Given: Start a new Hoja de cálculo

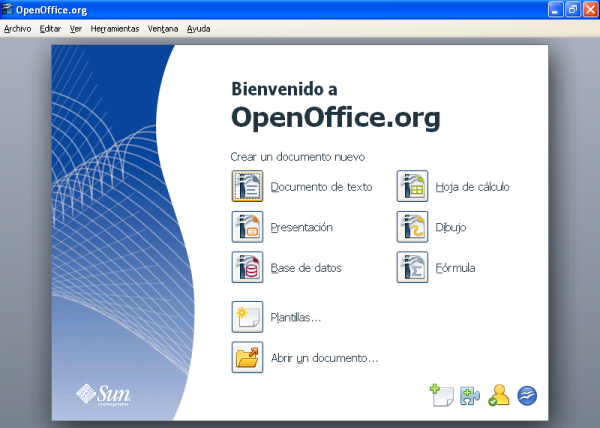Looking at the screenshot, I should click(412, 187).
